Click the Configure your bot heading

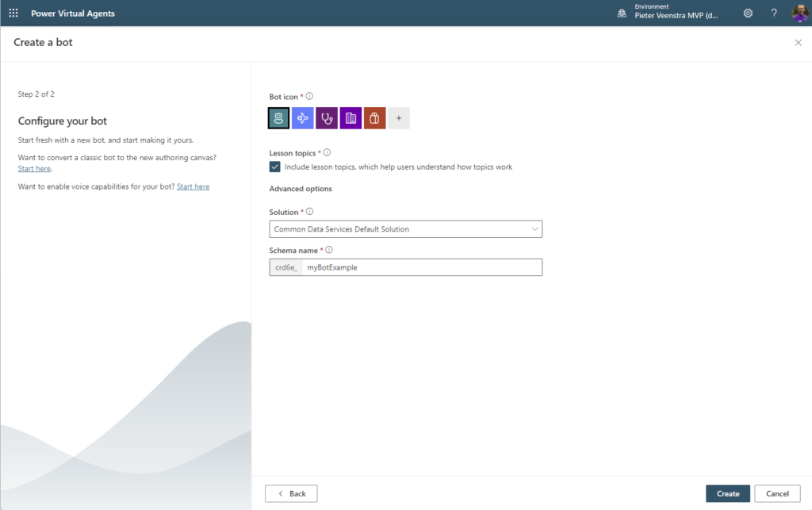click(63, 121)
